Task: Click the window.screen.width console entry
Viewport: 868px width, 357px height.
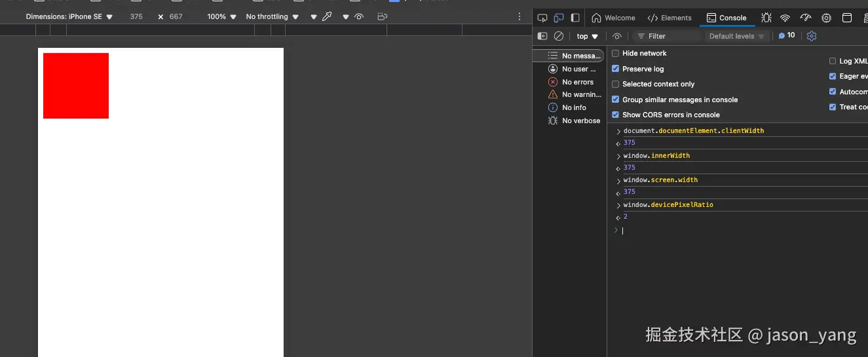Action: [x=660, y=179]
